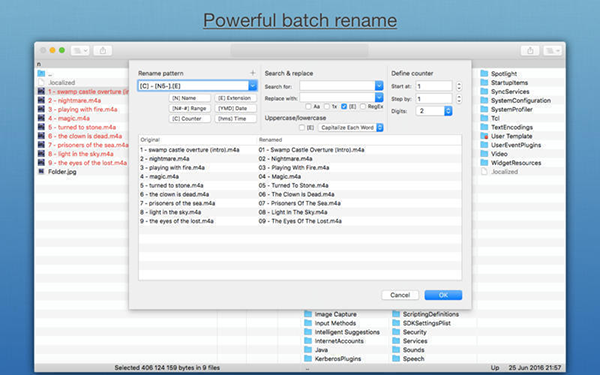Click the 'Start at' value field
The width and height of the screenshot is (600, 375).
434,86
